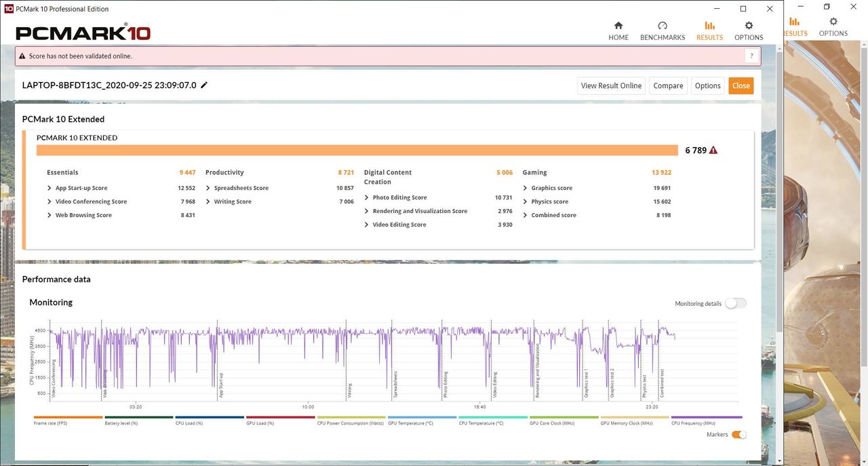Click the Gaming score 13 922

tap(661, 172)
